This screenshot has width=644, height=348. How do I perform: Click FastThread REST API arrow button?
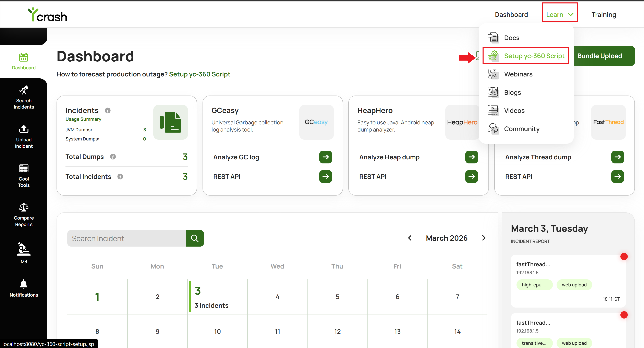click(618, 177)
